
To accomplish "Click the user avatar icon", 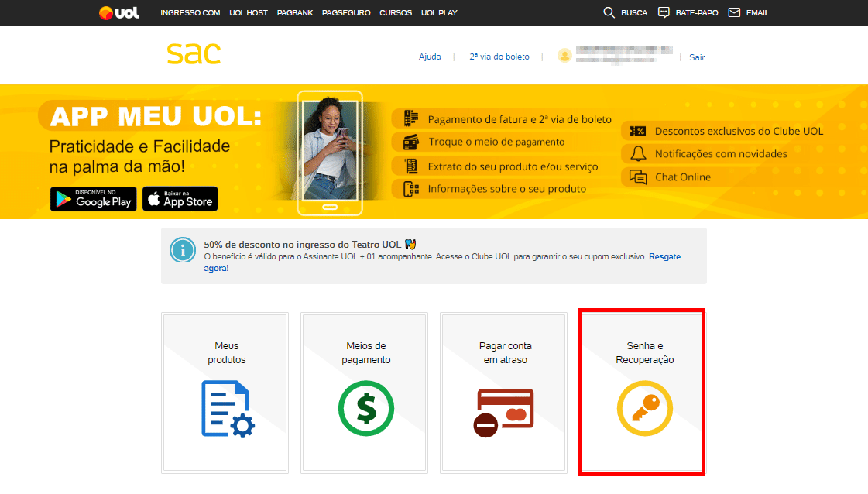I will (x=564, y=56).
